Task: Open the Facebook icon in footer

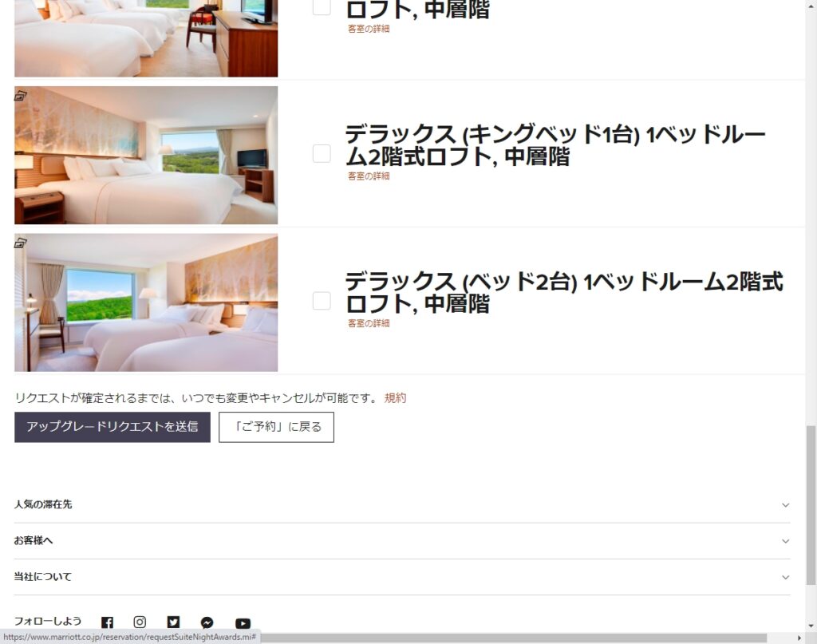Action: click(x=108, y=622)
